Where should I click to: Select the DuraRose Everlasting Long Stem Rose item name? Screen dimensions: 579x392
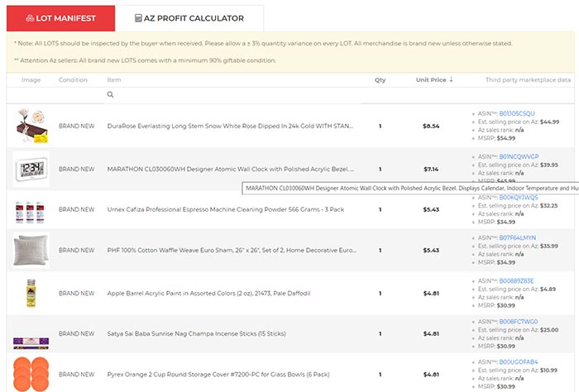tap(230, 126)
